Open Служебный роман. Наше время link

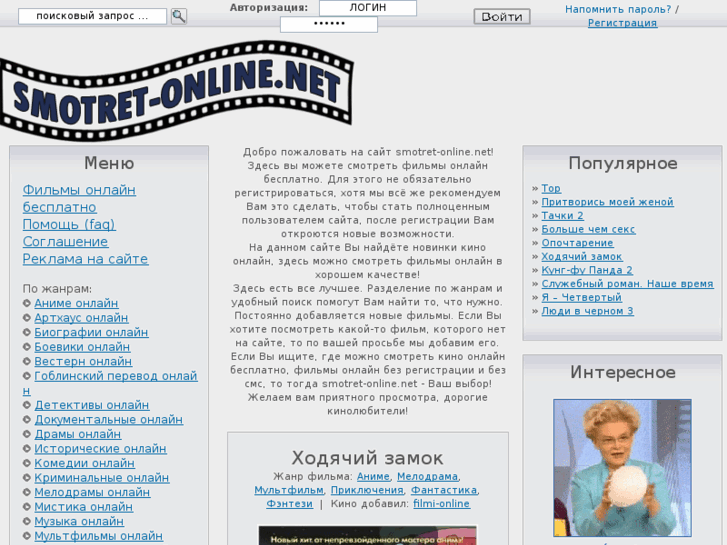pyautogui.click(x=627, y=283)
